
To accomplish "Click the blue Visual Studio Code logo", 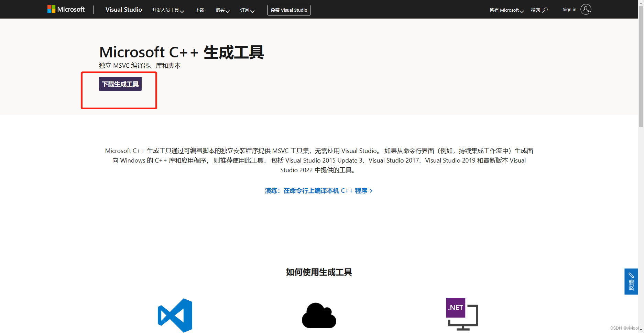I will pos(175,315).
